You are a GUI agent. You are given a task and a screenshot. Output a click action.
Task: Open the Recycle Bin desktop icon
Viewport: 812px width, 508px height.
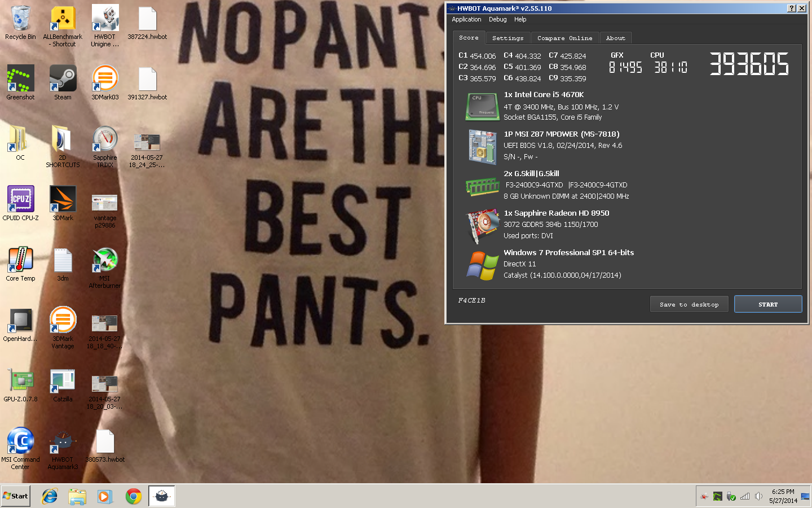[x=20, y=23]
